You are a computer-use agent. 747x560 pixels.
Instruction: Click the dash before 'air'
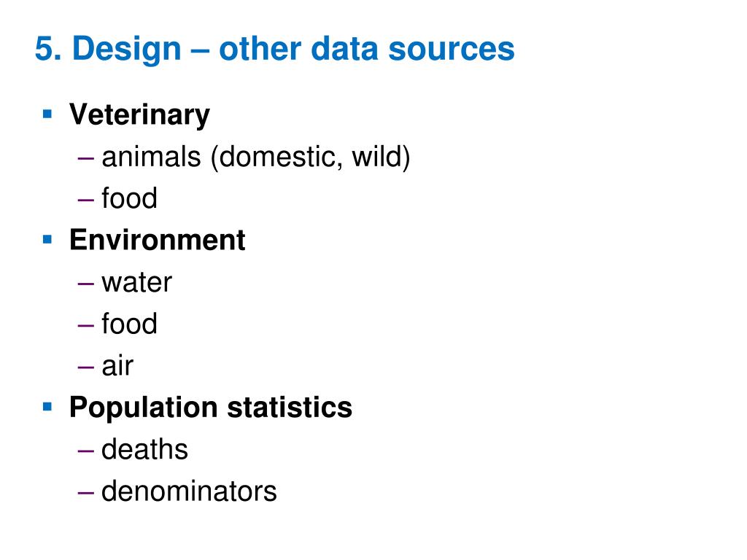pos(86,367)
